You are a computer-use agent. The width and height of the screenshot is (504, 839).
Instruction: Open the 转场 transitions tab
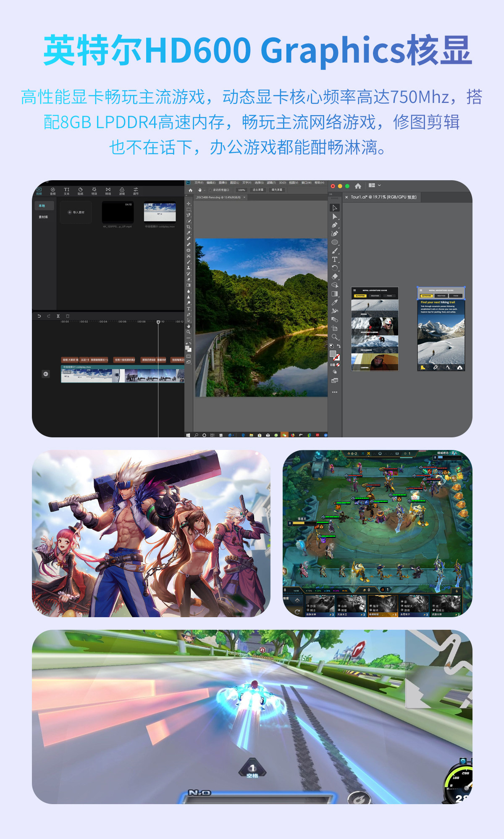tap(108, 191)
